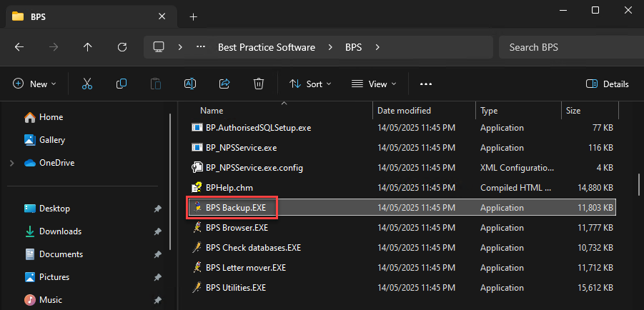Go back with the left arrow
The width and height of the screenshot is (644, 310).
[x=19, y=47]
